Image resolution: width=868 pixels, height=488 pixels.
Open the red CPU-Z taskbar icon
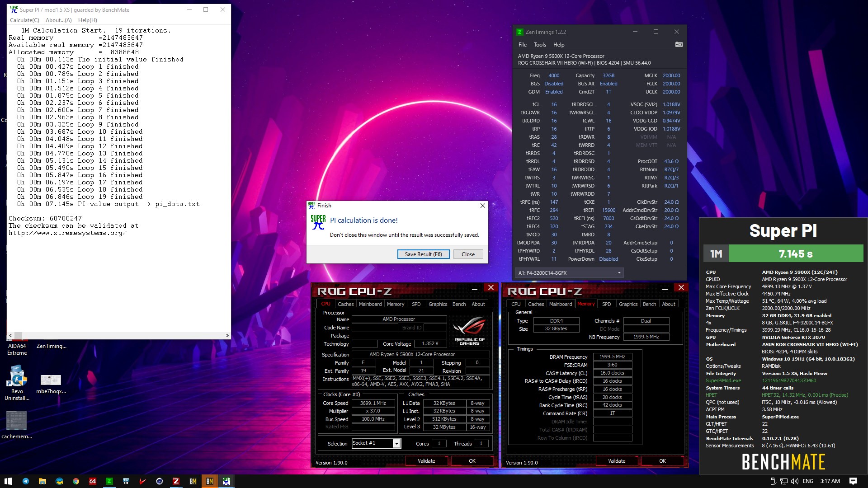click(176, 481)
